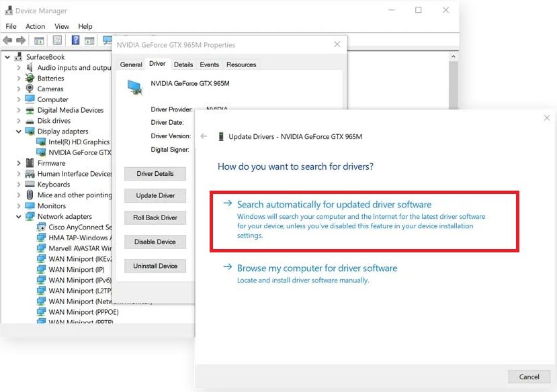
Task: Select the Driver tab in Properties
Action: click(157, 64)
